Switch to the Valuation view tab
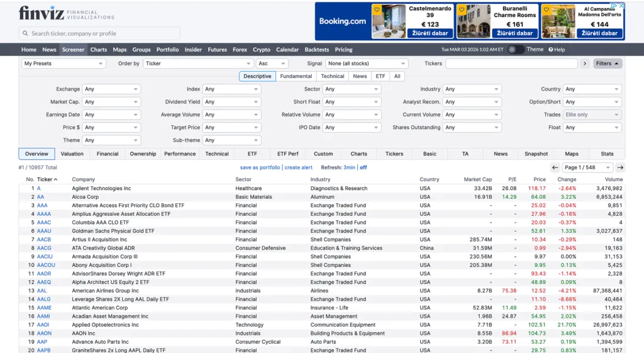This screenshot has width=644, height=353. coord(72,154)
